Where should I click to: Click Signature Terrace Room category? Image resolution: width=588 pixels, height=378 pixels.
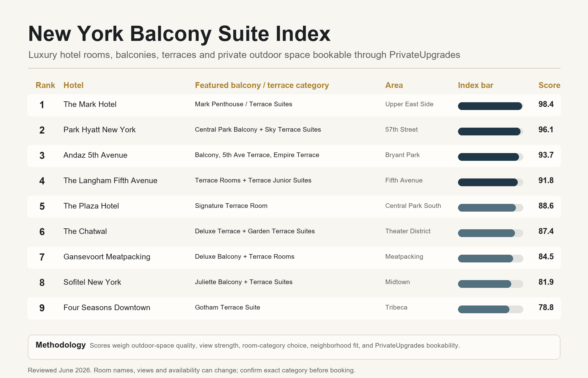pos(231,206)
